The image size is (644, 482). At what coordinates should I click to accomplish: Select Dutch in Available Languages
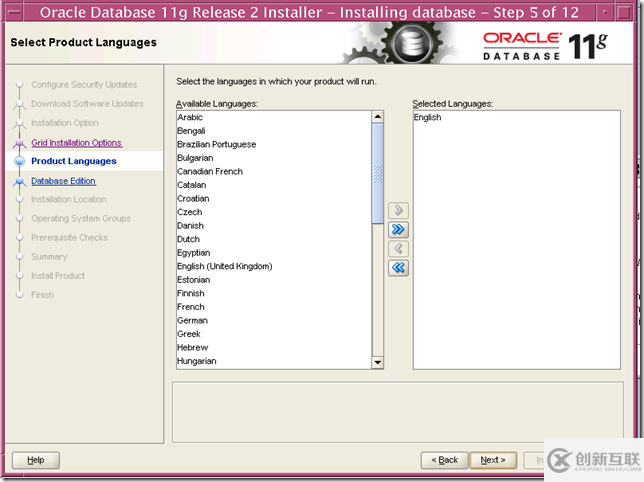(x=274, y=239)
